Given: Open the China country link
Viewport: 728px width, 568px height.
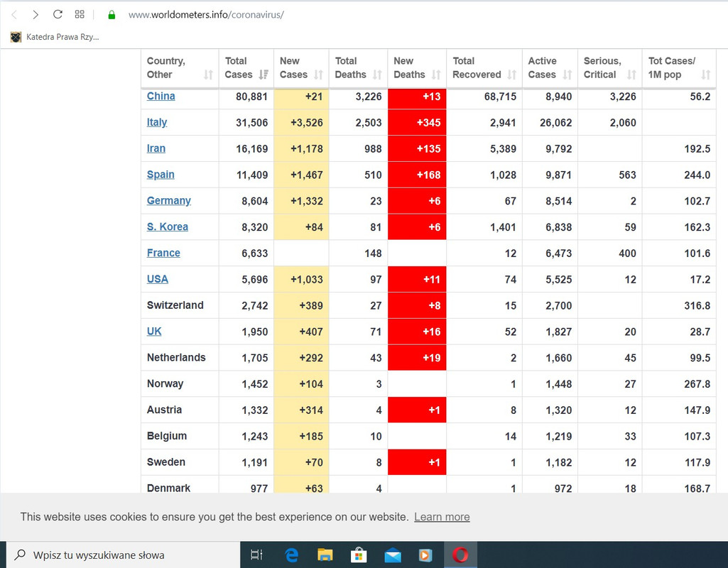Looking at the screenshot, I should [161, 96].
